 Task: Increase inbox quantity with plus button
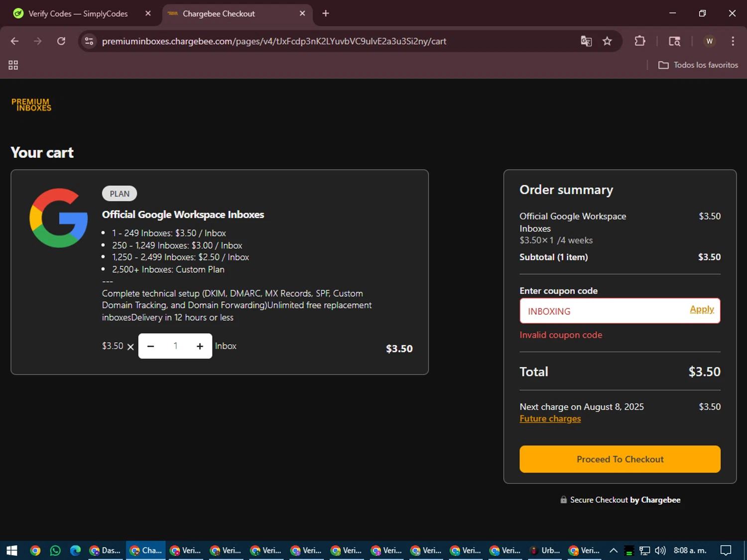point(200,346)
